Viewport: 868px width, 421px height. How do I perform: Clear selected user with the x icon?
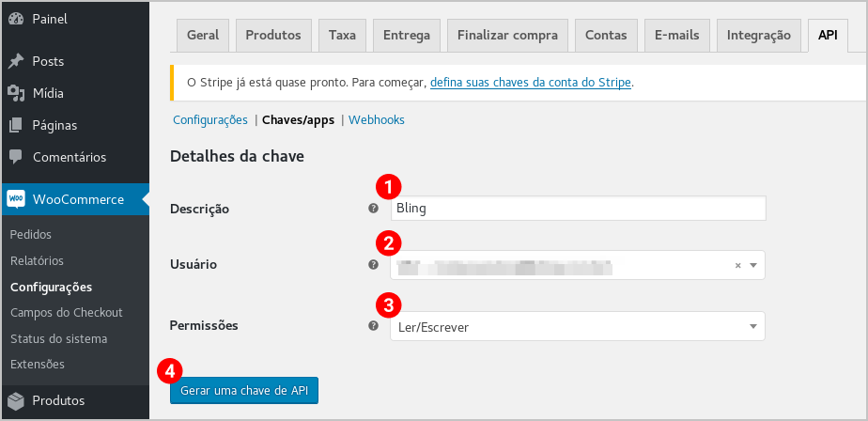coord(737,265)
